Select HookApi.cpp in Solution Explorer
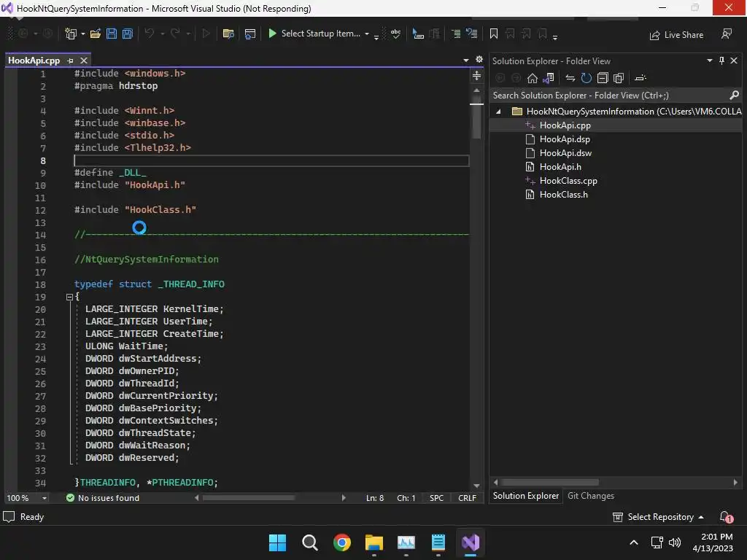Image resolution: width=747 pixels, height=560 pixels. tap(565, 125)
